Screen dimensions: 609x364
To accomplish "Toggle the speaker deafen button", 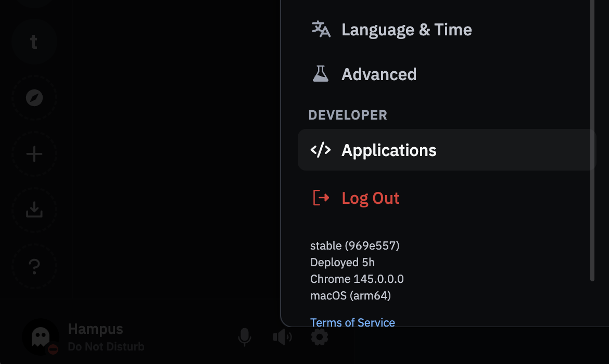I will tap(282, 337).
